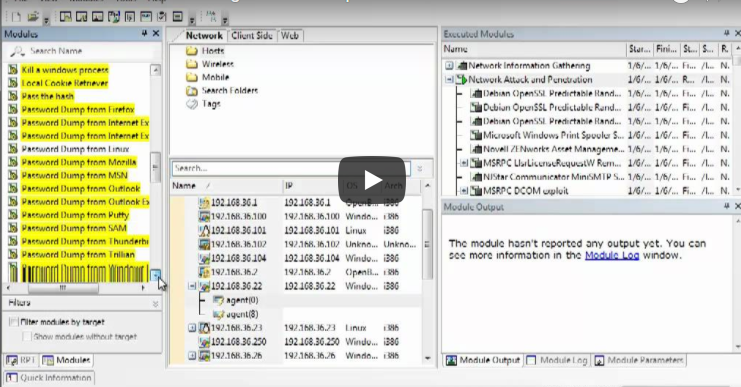Click the hosts Search input field
The image size is (741, 387).
click(x=291, y=168)
